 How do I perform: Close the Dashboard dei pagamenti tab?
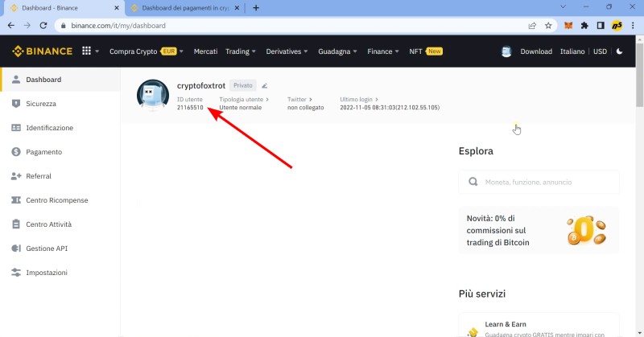pyautogui.click(x=237, y=8)
